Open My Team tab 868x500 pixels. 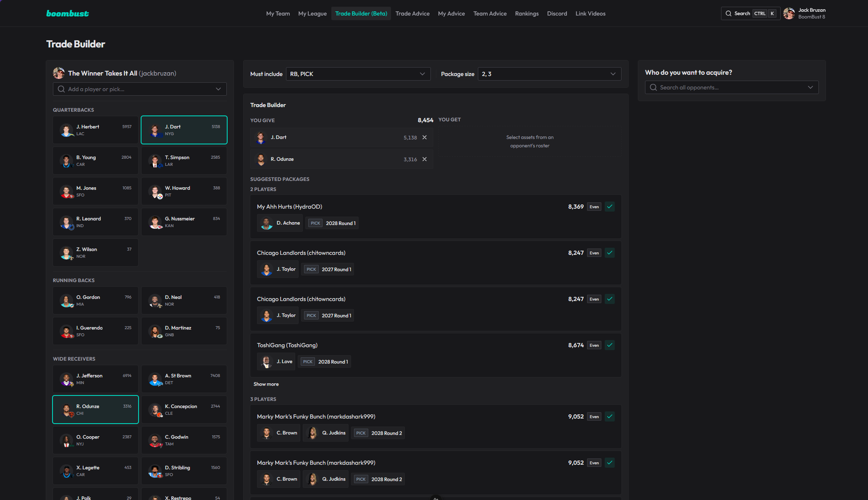pos(278,13)
